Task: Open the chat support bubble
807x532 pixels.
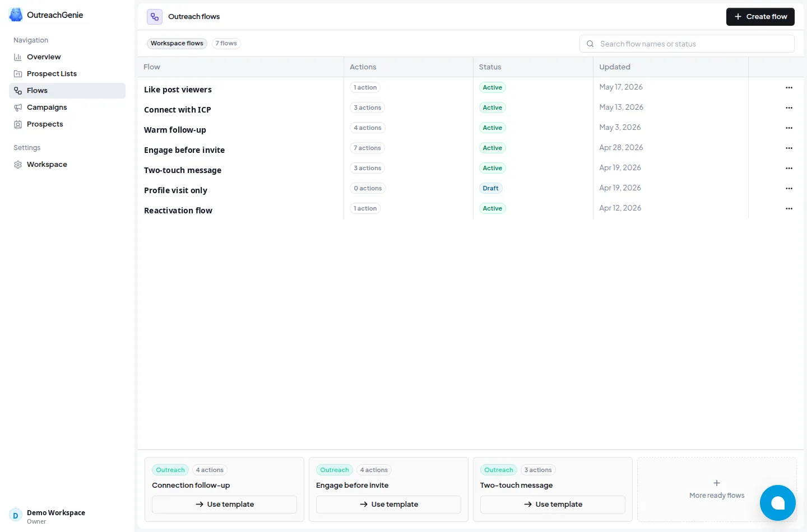Action: 778,503
